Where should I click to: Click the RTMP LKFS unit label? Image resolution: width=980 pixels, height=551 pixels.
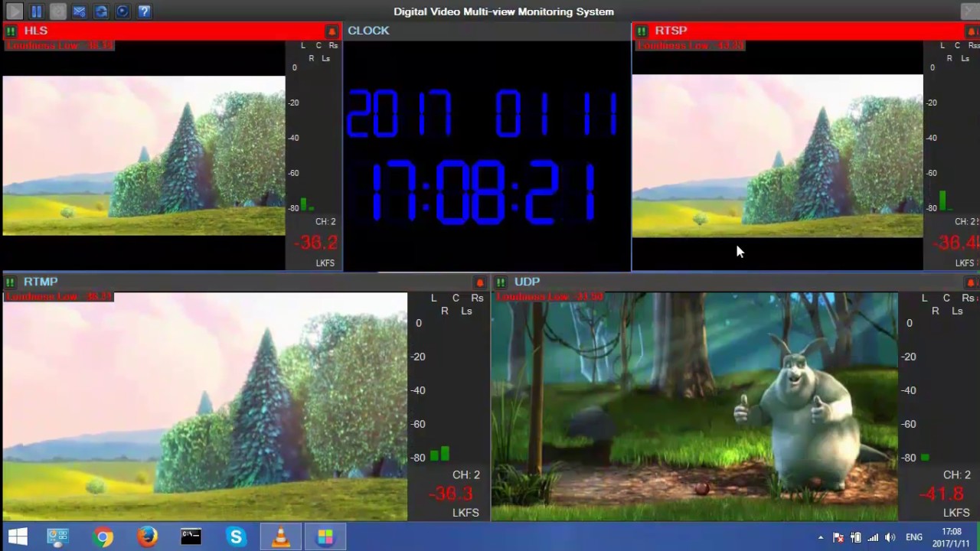tap(465, 513)
